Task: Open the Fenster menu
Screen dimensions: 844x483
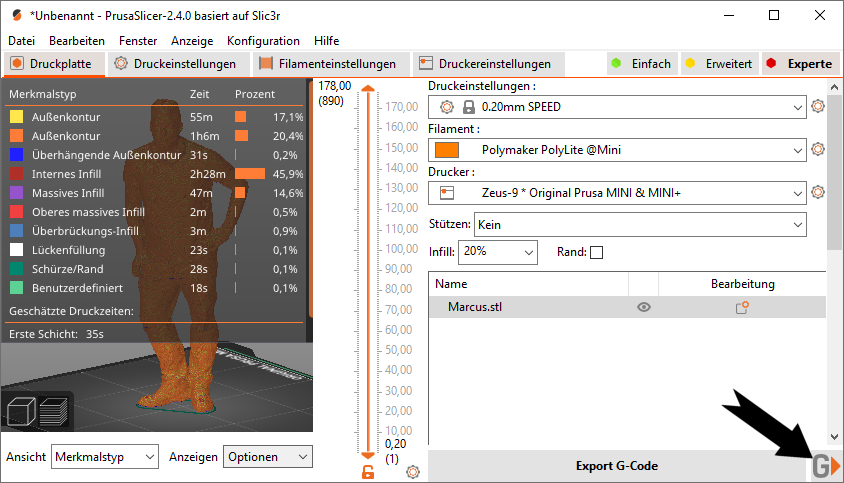Action: 138,40
